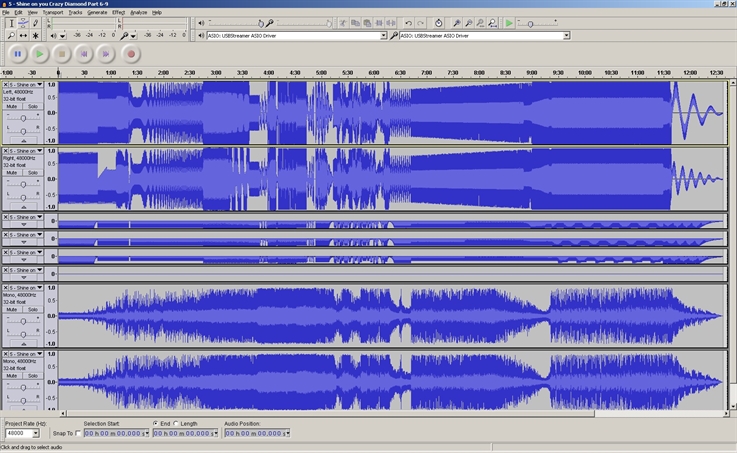Click Skip to Start button
The image size is (737, 453).
click(84, 54)
